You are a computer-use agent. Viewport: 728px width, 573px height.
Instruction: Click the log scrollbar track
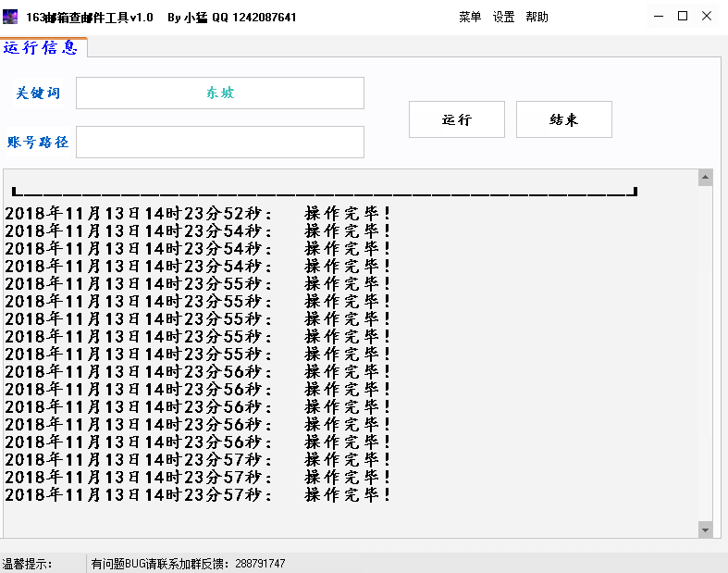click(705, 354)
